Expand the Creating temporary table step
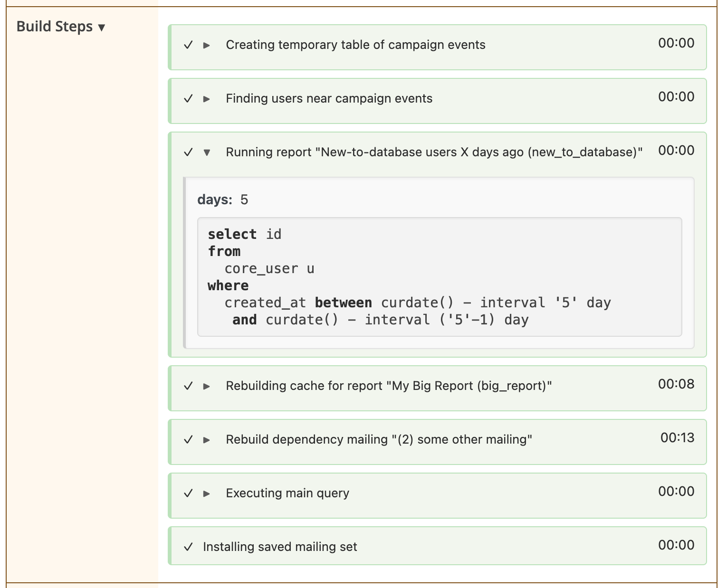Viewport: 727px width, 588px height. click(x=207, y=45)
